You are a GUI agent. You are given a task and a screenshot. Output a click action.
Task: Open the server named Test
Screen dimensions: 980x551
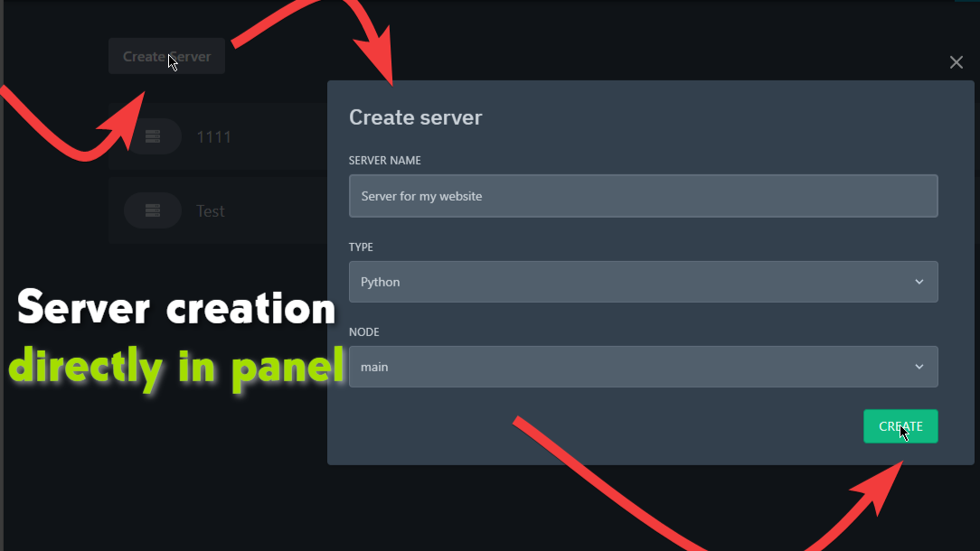point(211,211)
